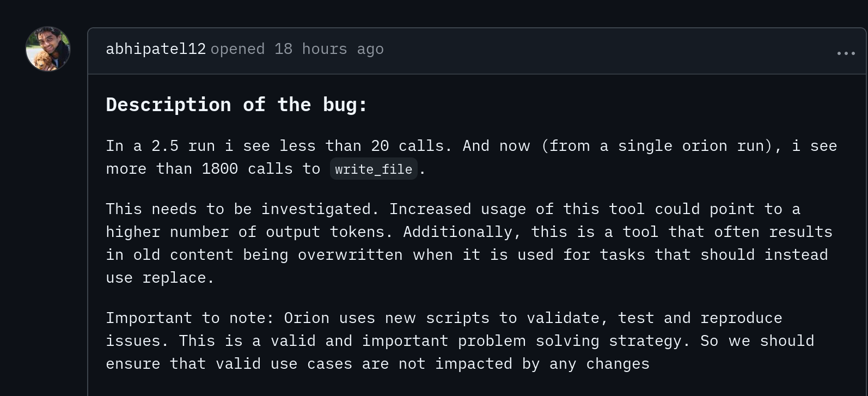This screenshot has width=868, height=396.
Task: Click "Important to note:" at paragraph start
Action: point(190,318)
